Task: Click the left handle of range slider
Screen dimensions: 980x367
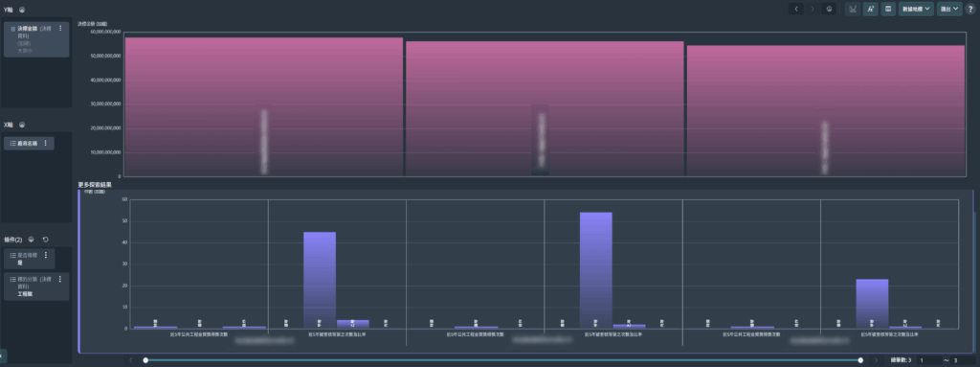Action: pos(145,360)
